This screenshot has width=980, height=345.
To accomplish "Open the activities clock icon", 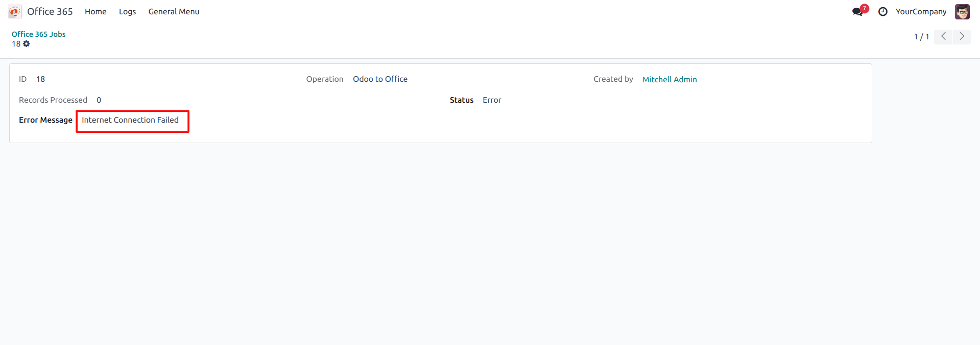I will coord(882,12).
